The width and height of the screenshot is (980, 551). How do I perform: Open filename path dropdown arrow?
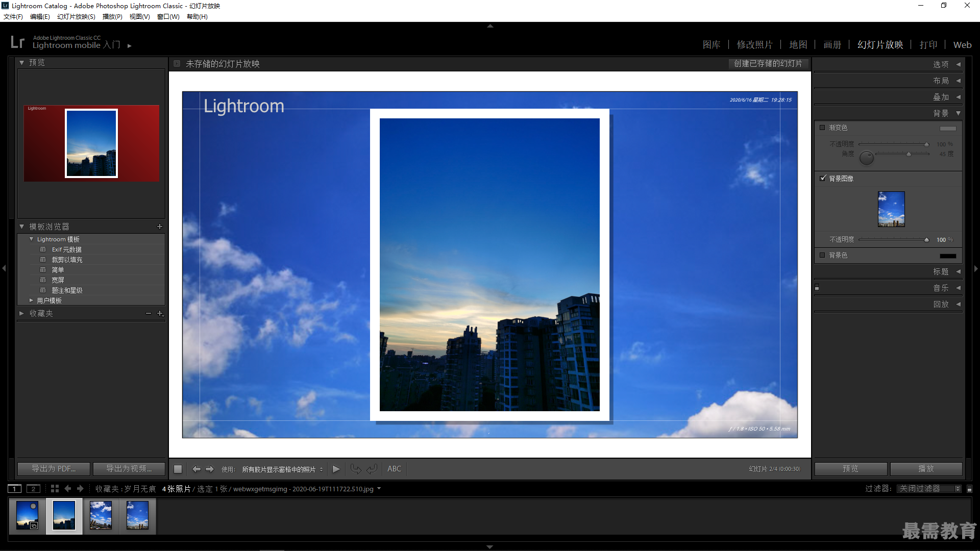click(x=379, y=489)
